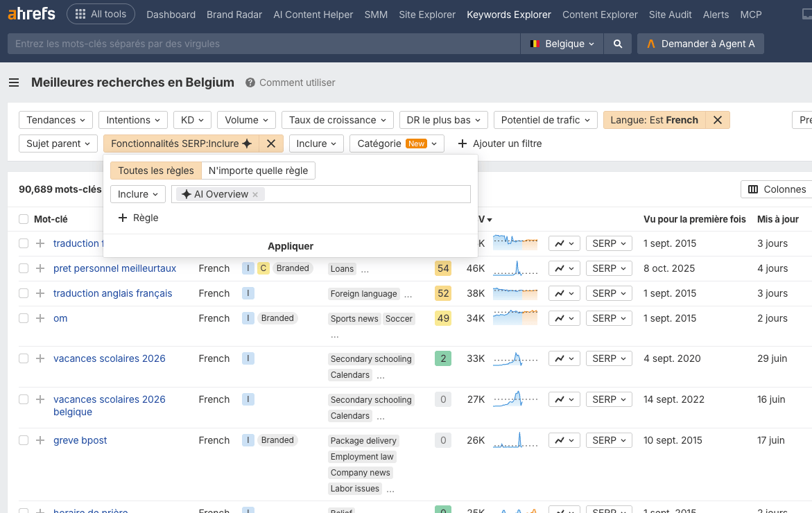
Task: Open SERP dropdown for om row
Action: [x=609, y=318]
